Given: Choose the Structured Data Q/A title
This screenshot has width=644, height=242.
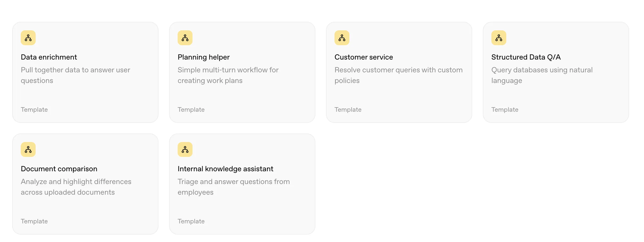Looking at the screenshot, I should click(526, 57).
